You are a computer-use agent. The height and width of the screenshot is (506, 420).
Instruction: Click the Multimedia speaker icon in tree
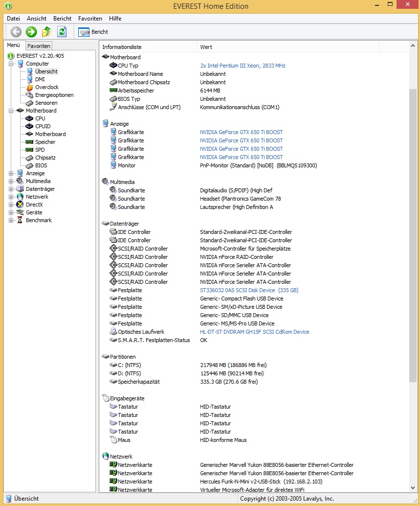tap(20, 181)
